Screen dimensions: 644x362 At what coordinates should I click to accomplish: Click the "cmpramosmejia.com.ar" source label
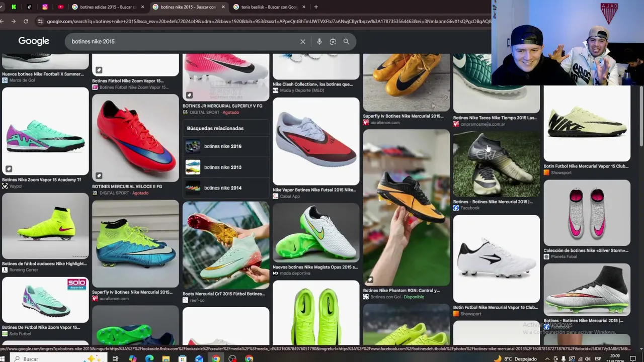coord(483,124)
